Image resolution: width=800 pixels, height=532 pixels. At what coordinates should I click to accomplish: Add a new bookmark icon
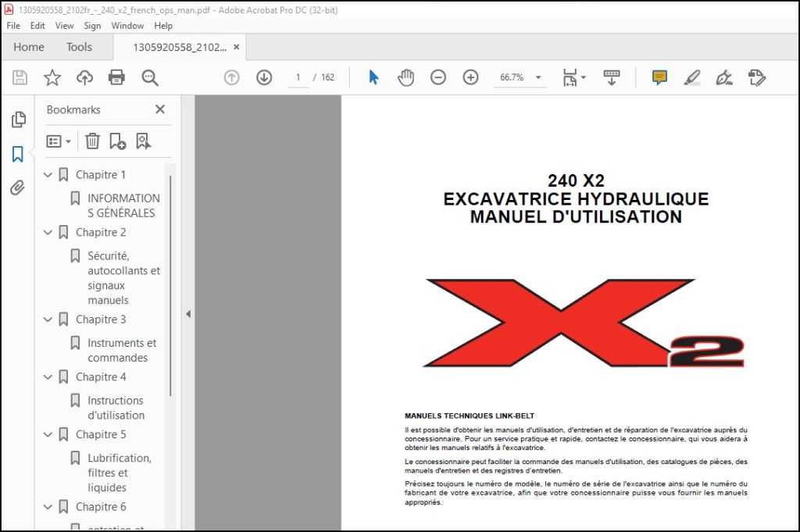(x=117, y=141)
